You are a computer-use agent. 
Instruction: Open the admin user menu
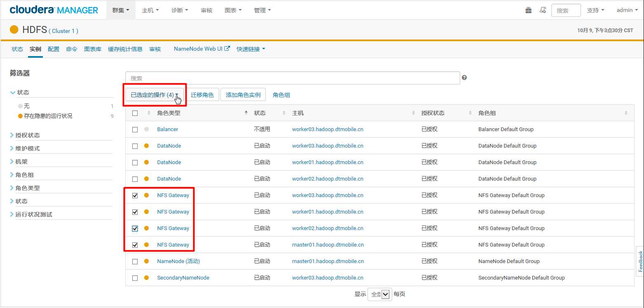pyautogui.click(x=627, y=10)
